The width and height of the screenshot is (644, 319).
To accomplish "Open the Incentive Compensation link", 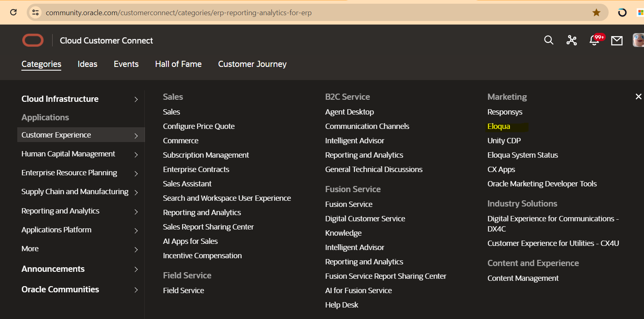I will pos(202,255).
